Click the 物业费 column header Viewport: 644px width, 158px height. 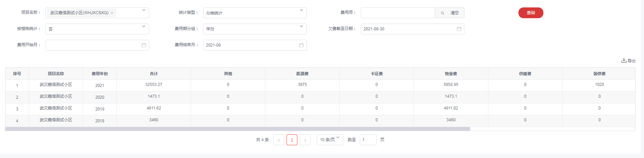(x=451, y=74)
